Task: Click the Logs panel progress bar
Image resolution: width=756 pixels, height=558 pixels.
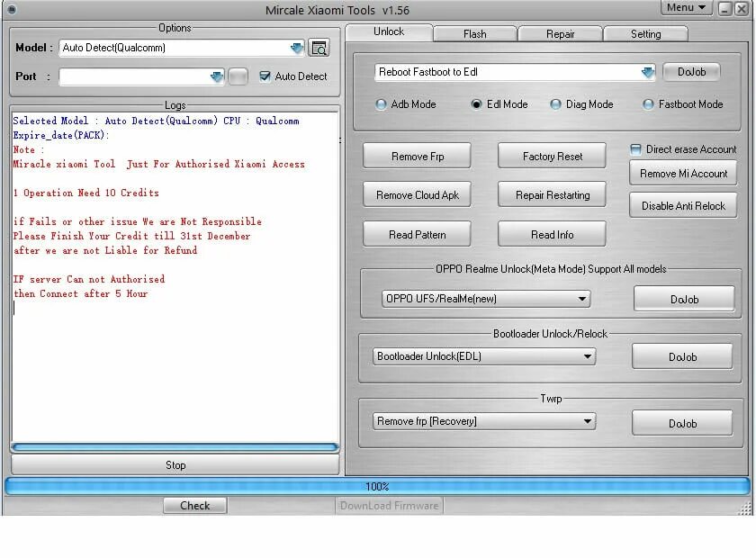Action: click(x=175, y=447)
